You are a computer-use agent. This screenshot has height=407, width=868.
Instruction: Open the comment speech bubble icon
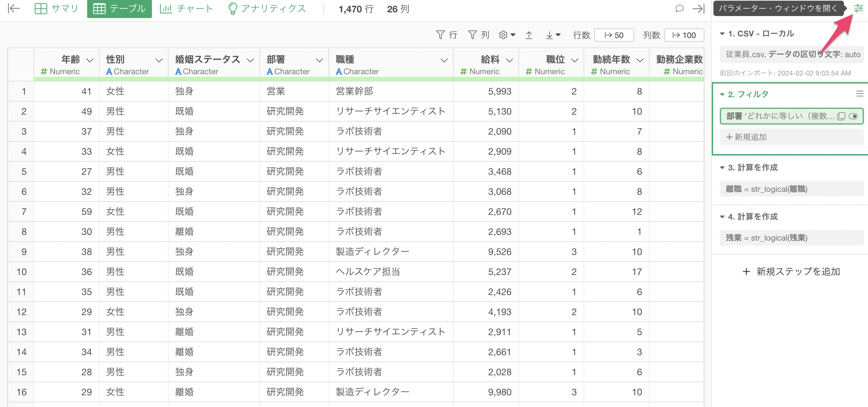coord(679,8)
